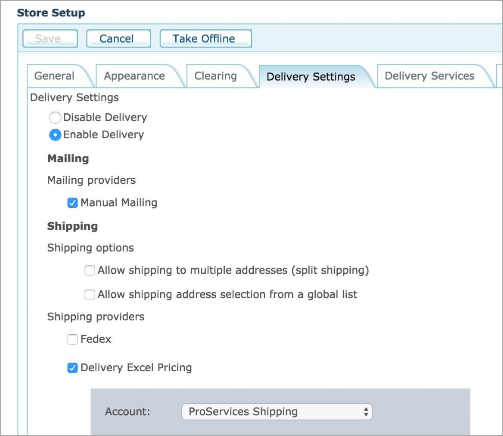This screenshot has width=503, height=436.
Task: Check the Fedex shipping provider
Action: 72,339
